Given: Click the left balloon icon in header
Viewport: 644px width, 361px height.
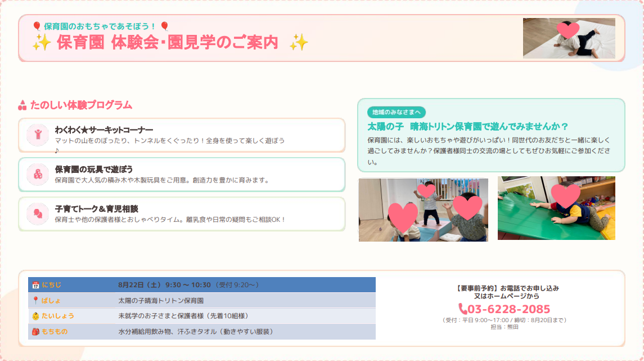Looking at the screenshot, I should click(37, 26).
